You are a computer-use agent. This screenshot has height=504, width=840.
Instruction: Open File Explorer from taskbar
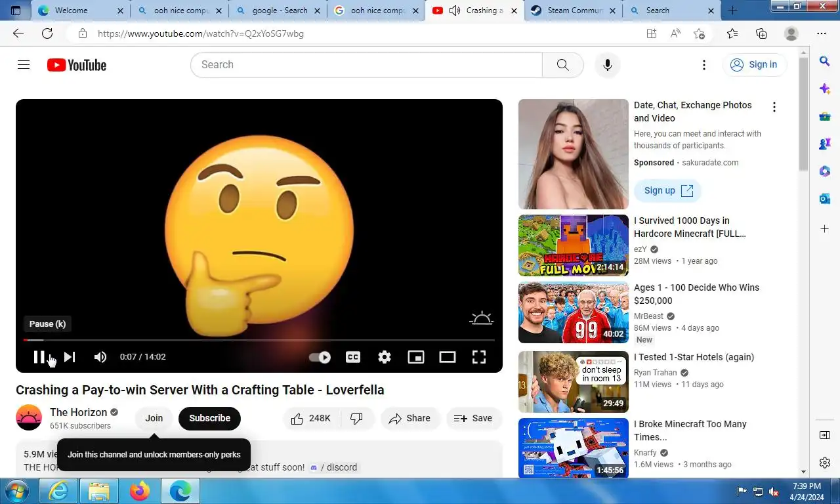(x=99, y=491)
